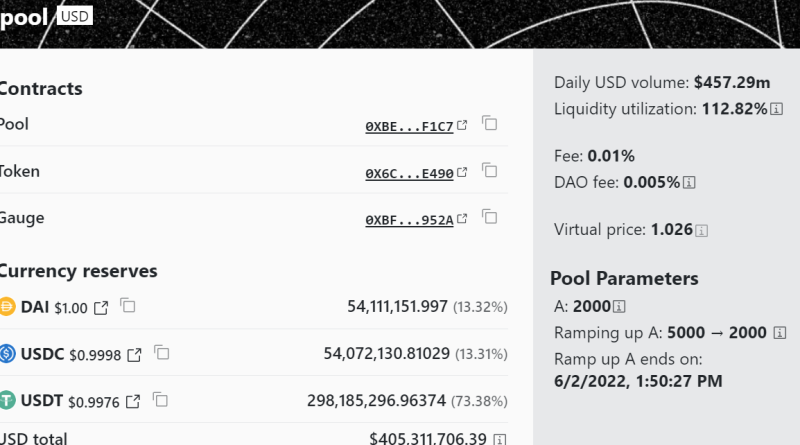The width and height of the screenshot is (800, 445).
Task: Show info for USD total
Action: [x=500, y=439]
